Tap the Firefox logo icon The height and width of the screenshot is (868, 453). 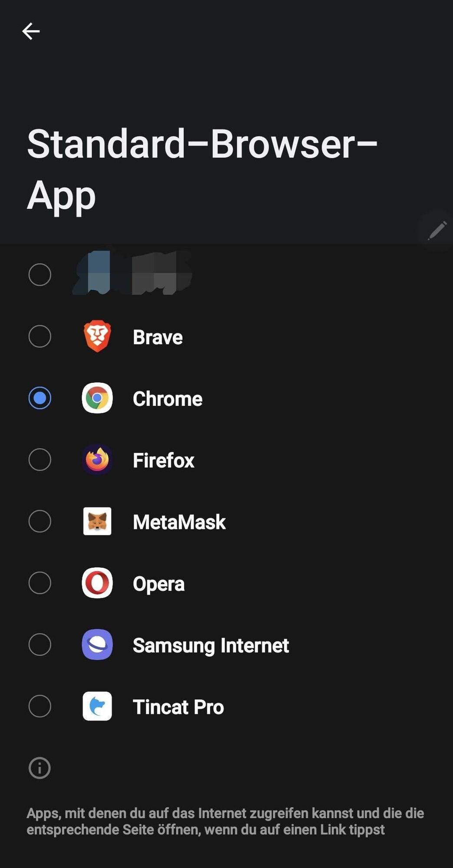point(97,460)
